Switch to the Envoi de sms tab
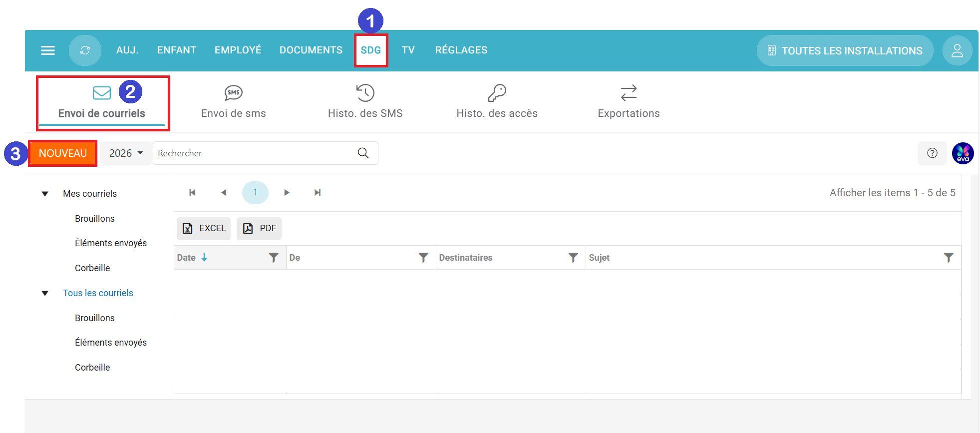980x433 pixels. (x=233, y=102)
